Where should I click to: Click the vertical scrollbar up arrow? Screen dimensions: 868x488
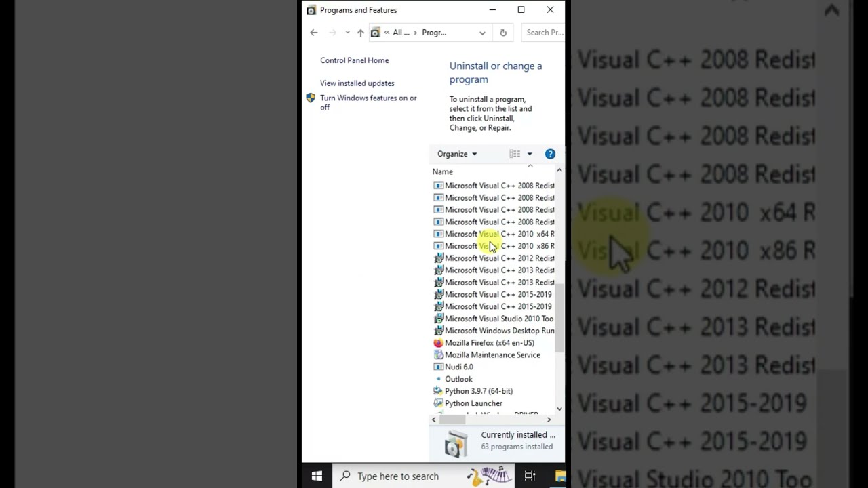point(559,171)
